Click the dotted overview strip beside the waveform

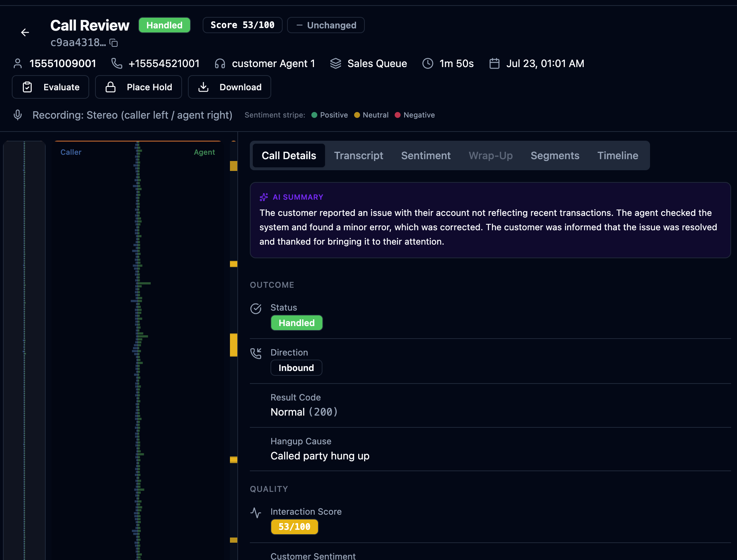tap(24, 350)
